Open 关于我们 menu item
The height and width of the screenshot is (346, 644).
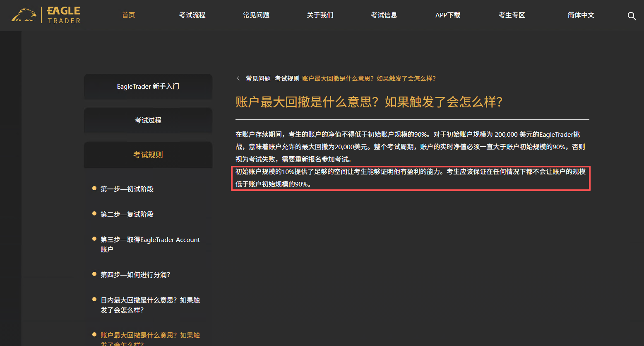pyautogui.click(x=320, y=15)
